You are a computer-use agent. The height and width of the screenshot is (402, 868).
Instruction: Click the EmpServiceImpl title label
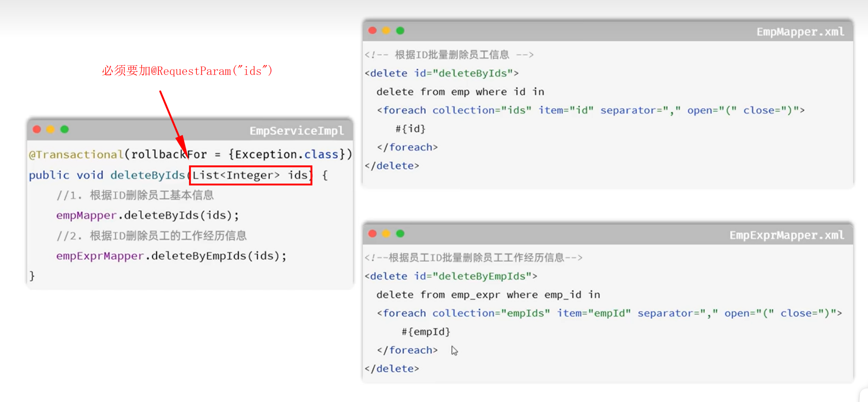296,131
